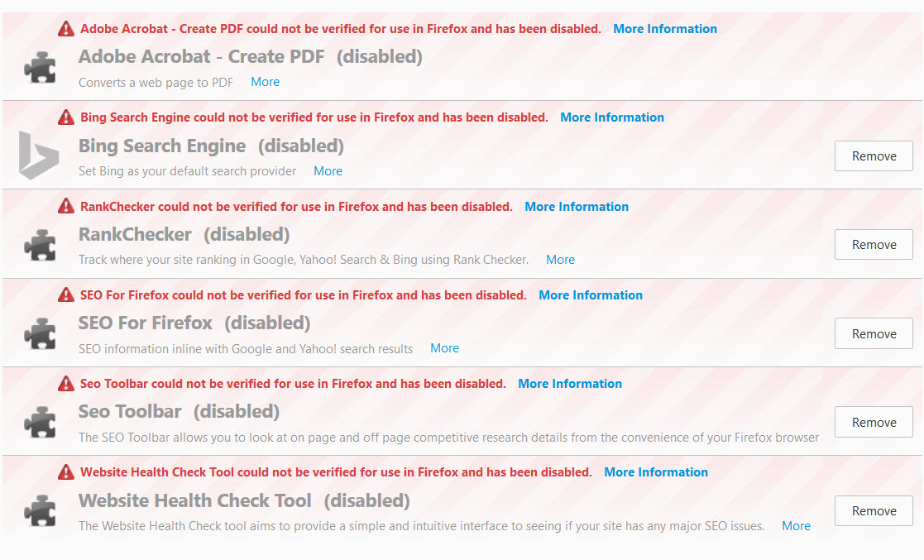Click the SEO For Firefox puzzle-piece icon

[40, 333]
